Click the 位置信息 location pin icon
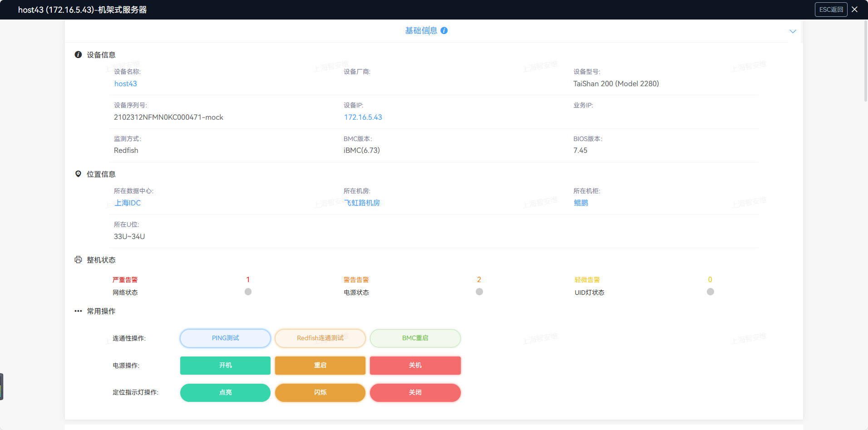This screenshot has width=868, height=430. coord(78,174)
